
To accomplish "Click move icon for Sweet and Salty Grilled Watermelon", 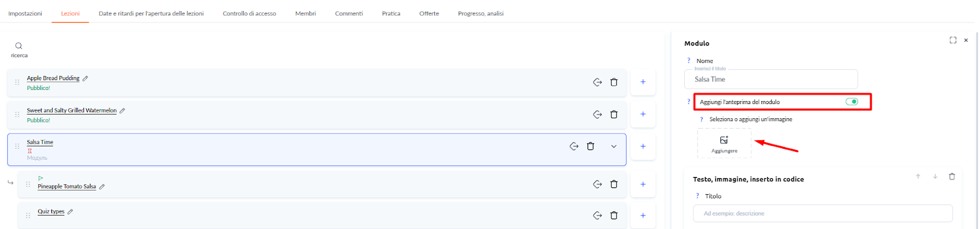I will coord(597,114).
